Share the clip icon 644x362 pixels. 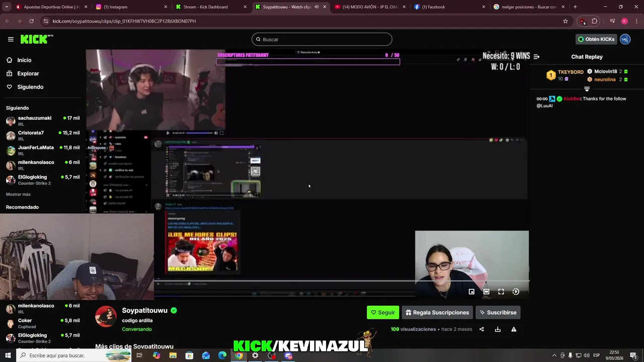coord(481,329)
